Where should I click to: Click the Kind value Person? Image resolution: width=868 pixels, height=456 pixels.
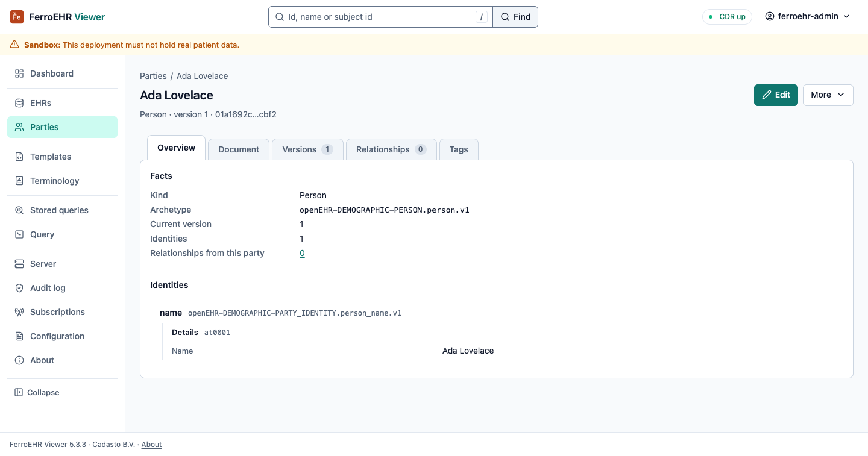313,195
